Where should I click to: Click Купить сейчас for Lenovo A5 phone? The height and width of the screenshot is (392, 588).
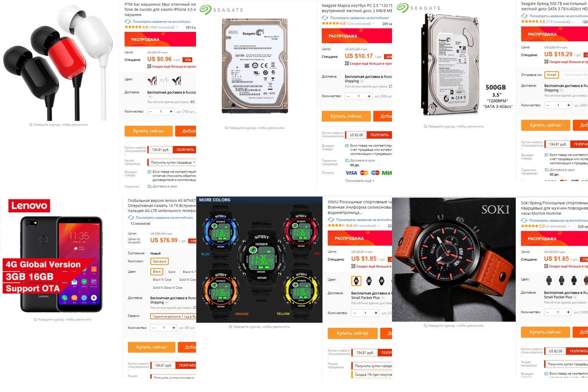click(x=151, y=347)
